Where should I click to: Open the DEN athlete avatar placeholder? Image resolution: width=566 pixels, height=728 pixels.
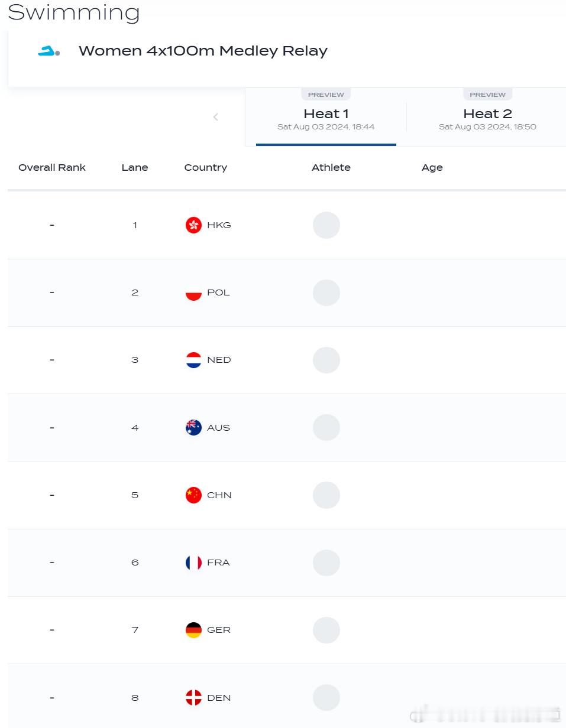coord(326,697)
